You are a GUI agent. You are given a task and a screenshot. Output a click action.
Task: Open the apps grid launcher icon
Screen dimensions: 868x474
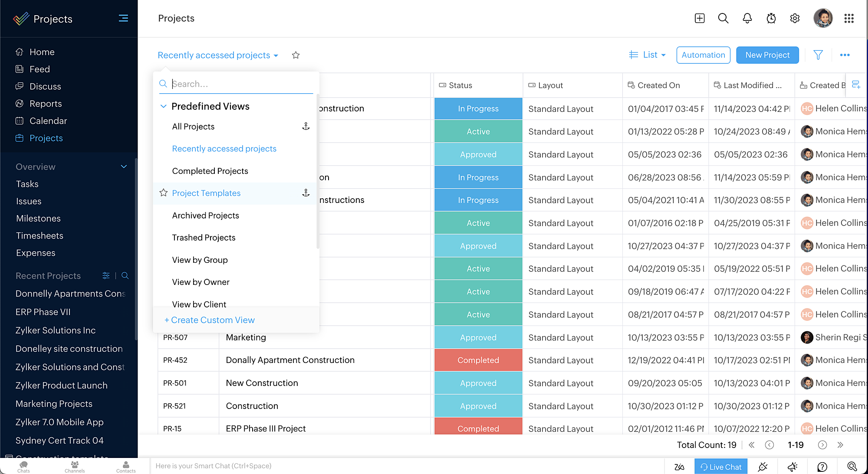[x=849, y=18]
